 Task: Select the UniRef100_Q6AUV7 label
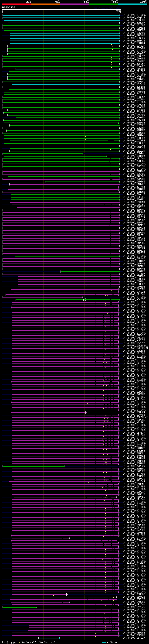coord(133,56)
